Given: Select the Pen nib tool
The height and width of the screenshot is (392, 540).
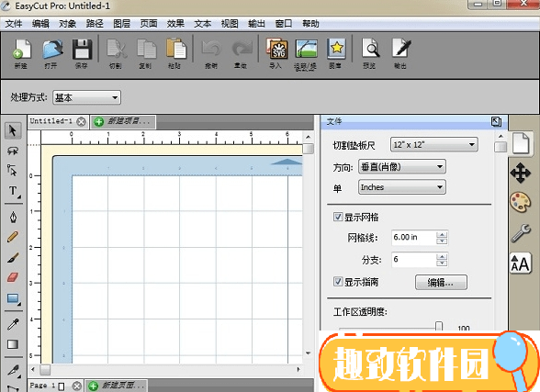Looking at the screenshot, I should (x=13, y=218).
